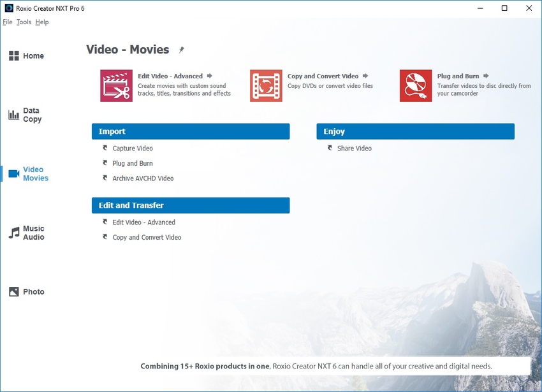Viewport: 542px width, 392px height.
Task: Open the Tools menu
Action: (x=24, y=22)
